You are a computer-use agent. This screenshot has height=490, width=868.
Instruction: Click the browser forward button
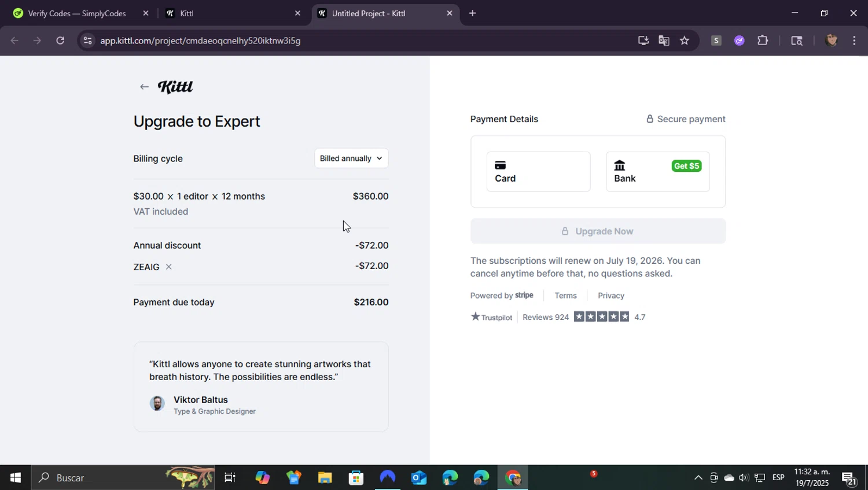(37, 40)
